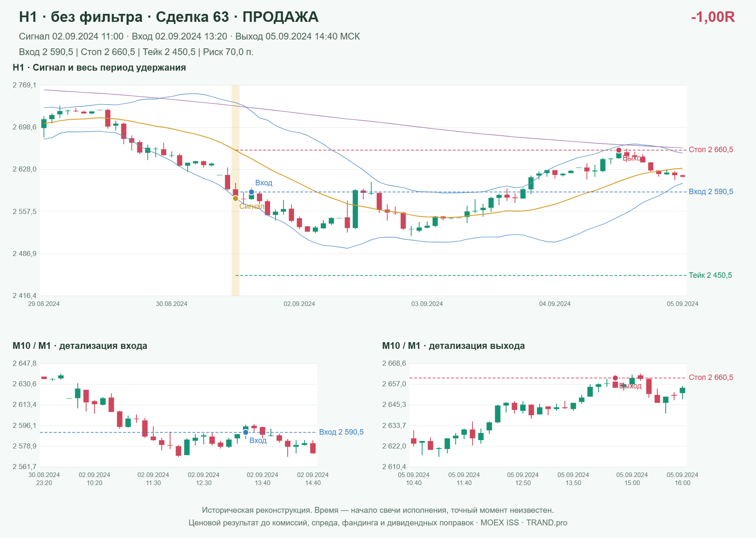756x538 pixels.
Task: Click the exit dot in the M10 exit chart
Action: pos(615,378)
